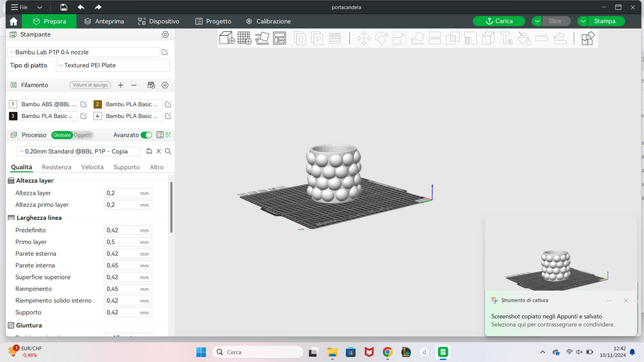
Task: Toggle the Avanzato switch off
Action: pos(146,135)
